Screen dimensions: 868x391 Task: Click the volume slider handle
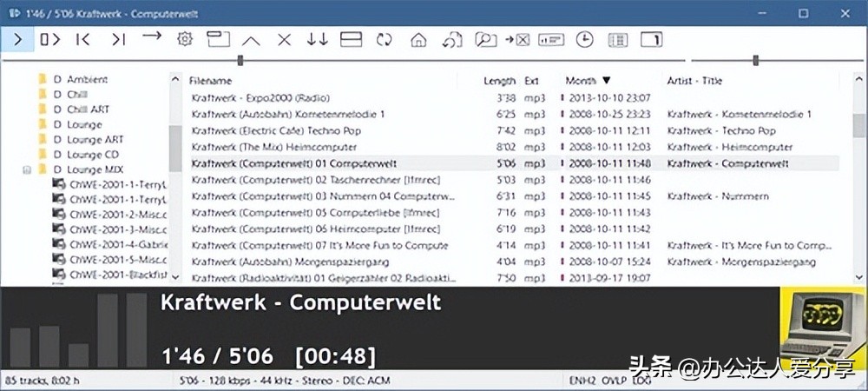[756, 60]
